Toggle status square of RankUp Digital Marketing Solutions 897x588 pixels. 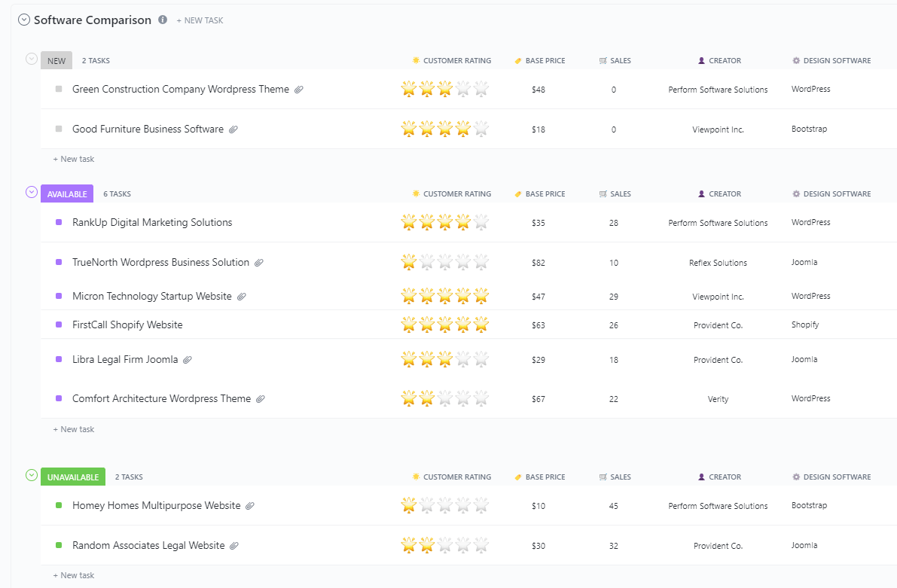[59, 222]
